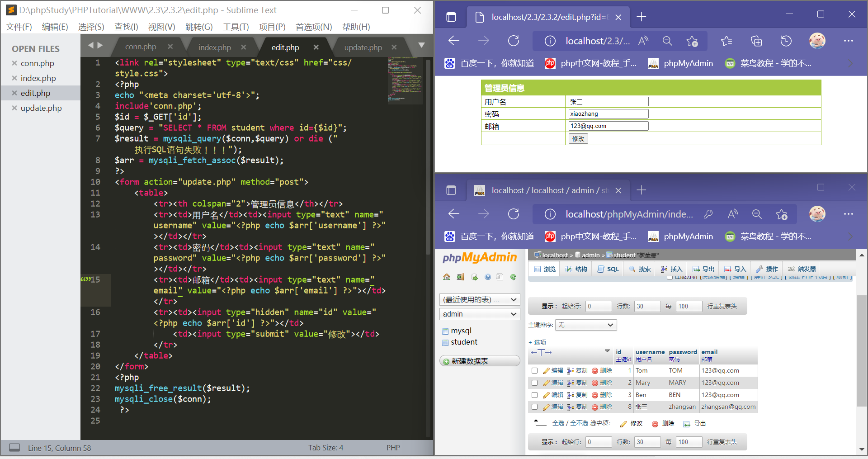
Task: Open the settings menu in the edit.php browser
Action: point(848,41)
